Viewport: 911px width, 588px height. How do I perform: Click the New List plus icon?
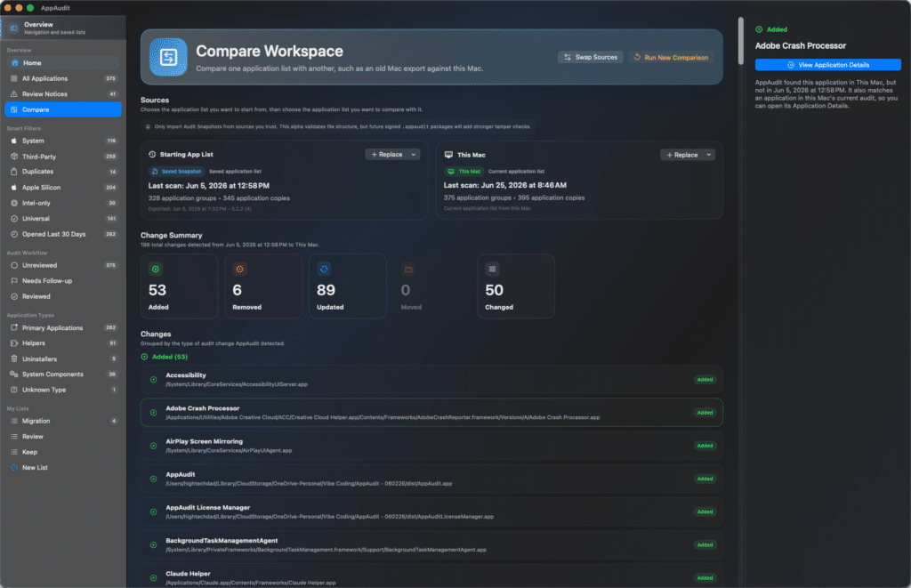pos(14,468)
